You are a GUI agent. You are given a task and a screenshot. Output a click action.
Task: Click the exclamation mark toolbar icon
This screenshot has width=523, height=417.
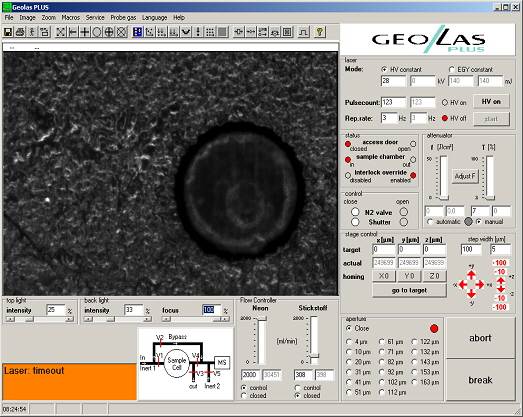(x=198, y=32)
